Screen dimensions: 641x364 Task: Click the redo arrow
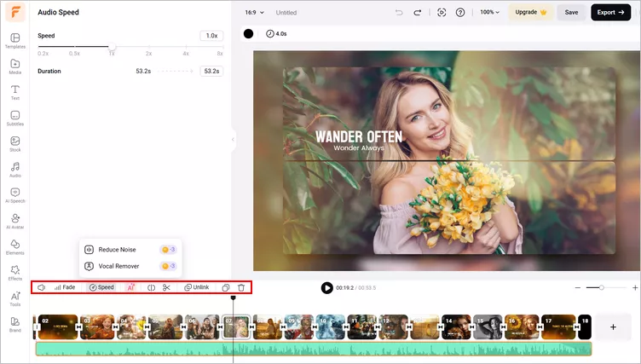[x=418, y=13]
